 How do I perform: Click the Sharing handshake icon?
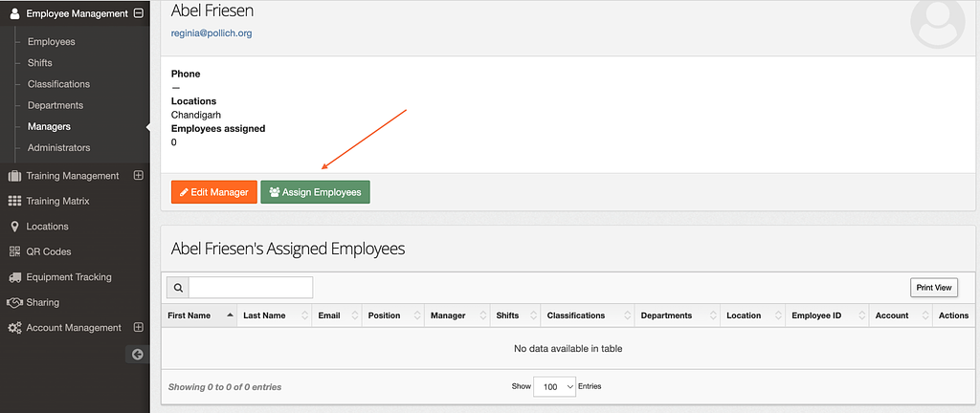14,303
